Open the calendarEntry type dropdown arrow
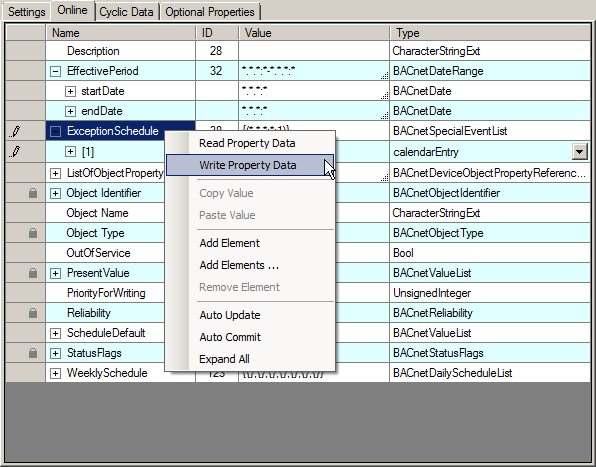The image size is (596, 467). [580, 152]
